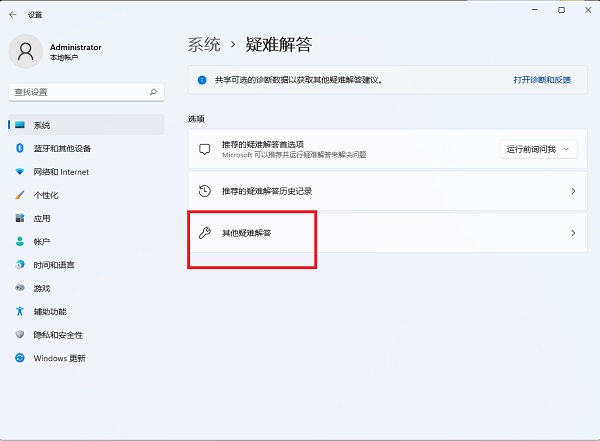Click the back arrow in title bar
Screen dimensions: 600x441
(12, 15)
